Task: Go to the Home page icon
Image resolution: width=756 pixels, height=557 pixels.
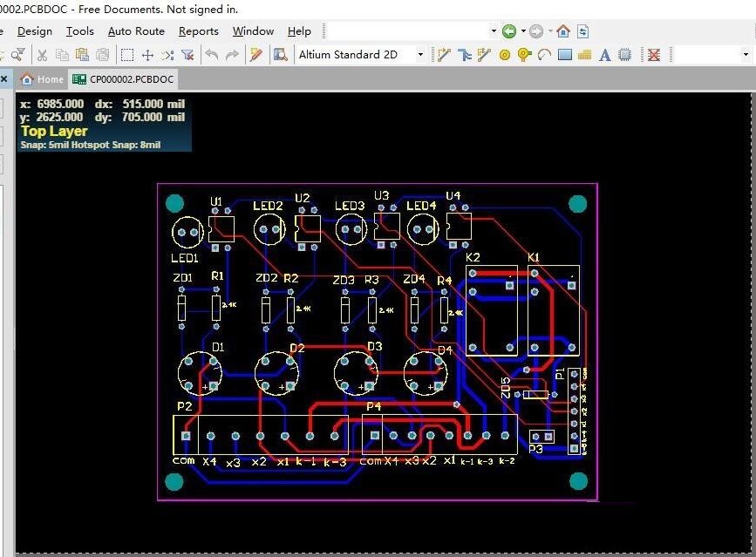Action: coord(563,31)
